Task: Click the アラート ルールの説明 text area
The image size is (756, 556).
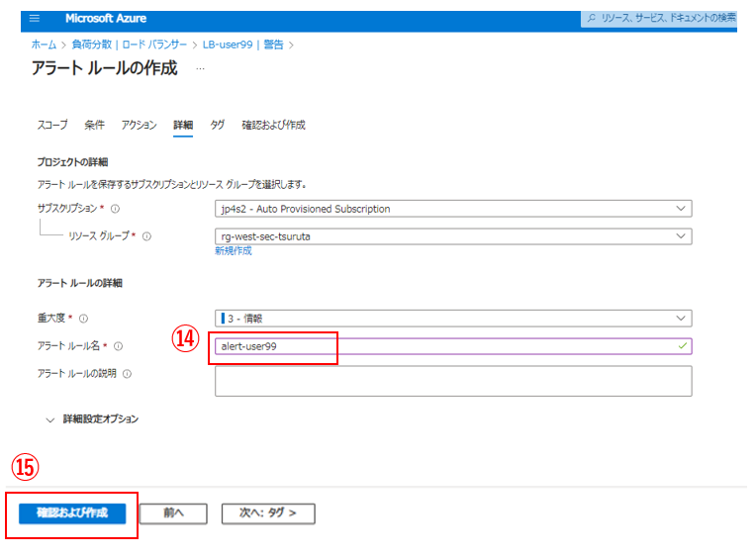Action: (x=453, y=381)
